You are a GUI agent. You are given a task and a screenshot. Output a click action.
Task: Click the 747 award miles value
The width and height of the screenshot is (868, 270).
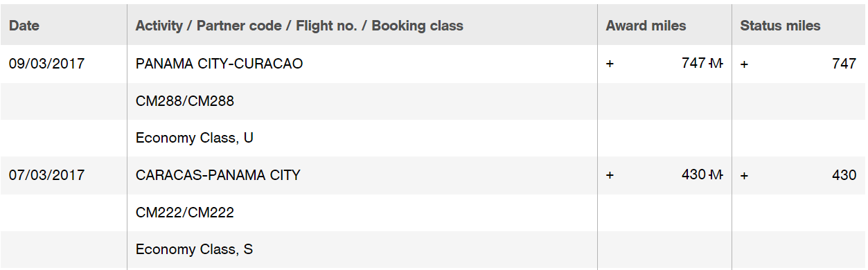pyautogui.click(x=693, y=64)
